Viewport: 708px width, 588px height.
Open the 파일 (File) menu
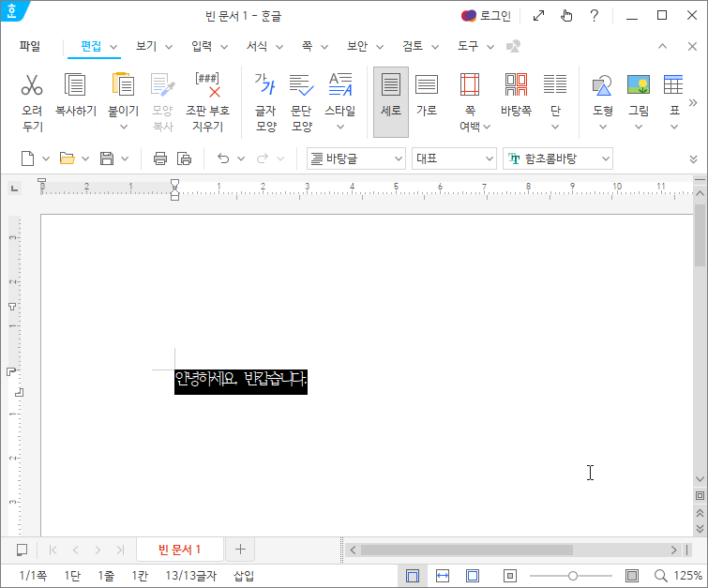point(30,46)
